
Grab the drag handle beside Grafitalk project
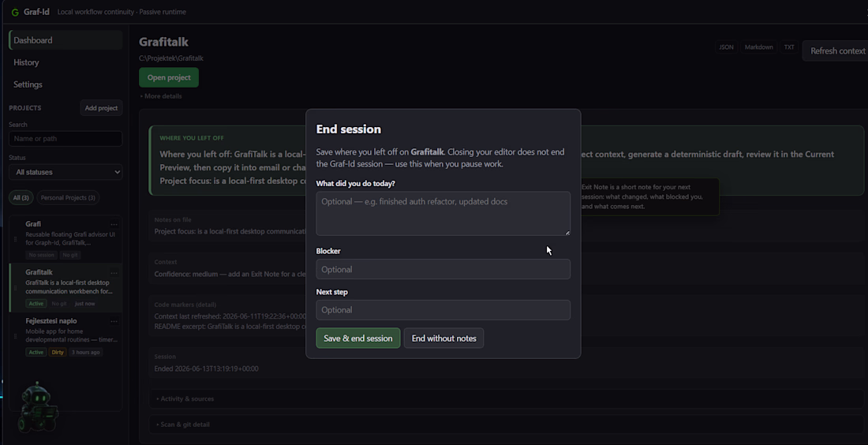16,288
